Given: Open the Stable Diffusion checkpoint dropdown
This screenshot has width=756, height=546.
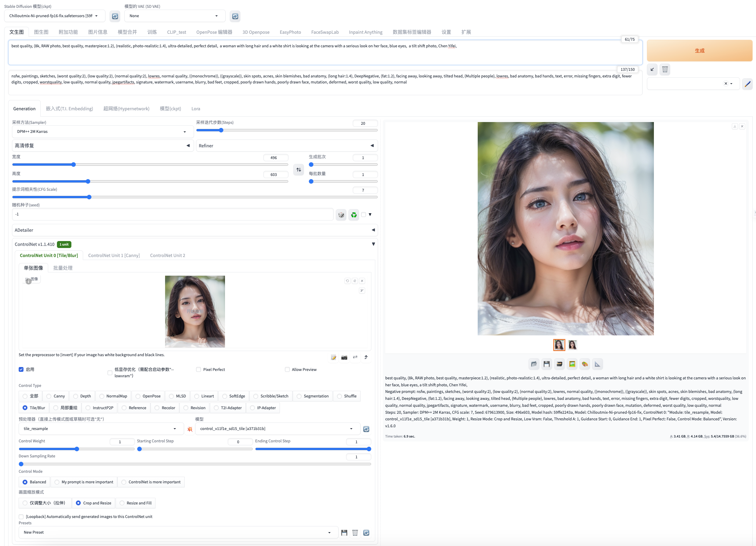Looking at the screenshot, I should (55, 16).
